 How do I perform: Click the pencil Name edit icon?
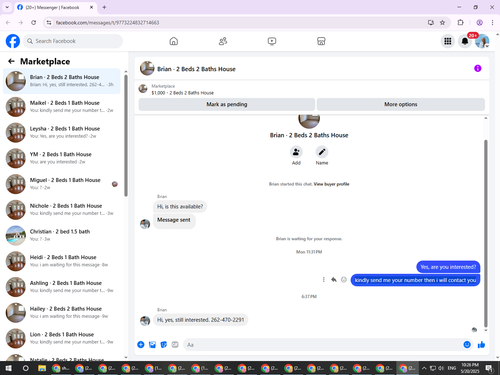pos(322,152)
